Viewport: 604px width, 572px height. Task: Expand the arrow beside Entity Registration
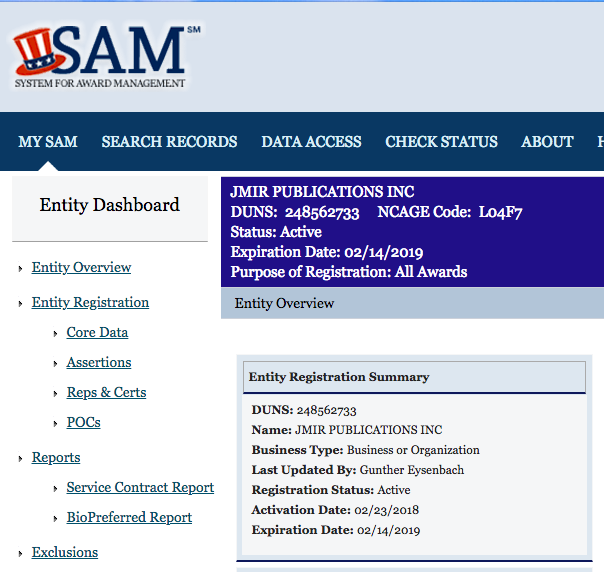(21, 304)
